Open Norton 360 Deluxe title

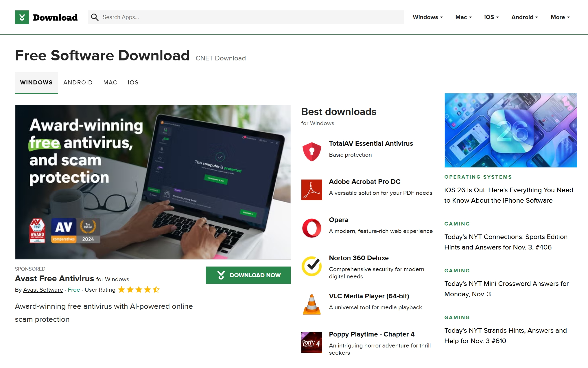pos(359,258)
